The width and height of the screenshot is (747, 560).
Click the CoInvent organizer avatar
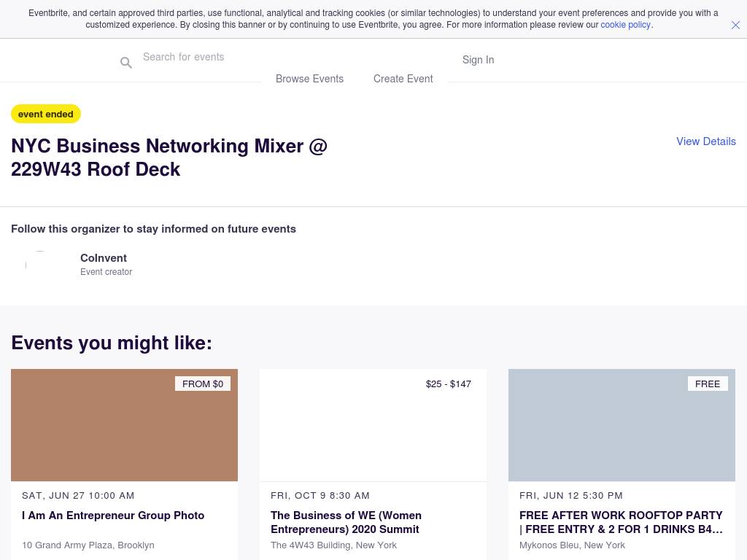40,265
